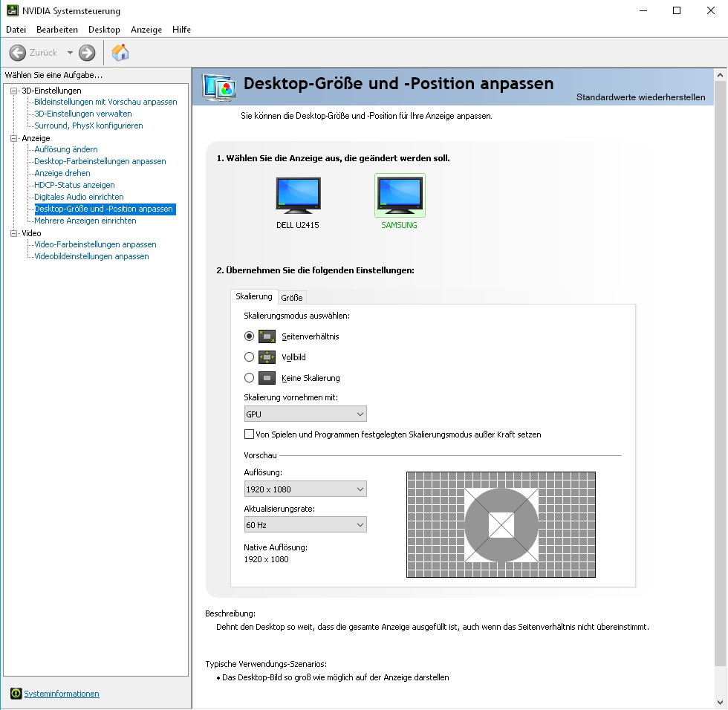Click the 3D-Einstellungen tree label

click(51, 91)
